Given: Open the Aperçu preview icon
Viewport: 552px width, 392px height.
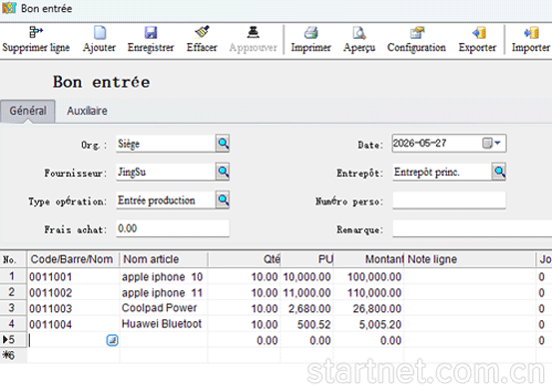Looking at the screenshot, I should click(x=359, y=33).
